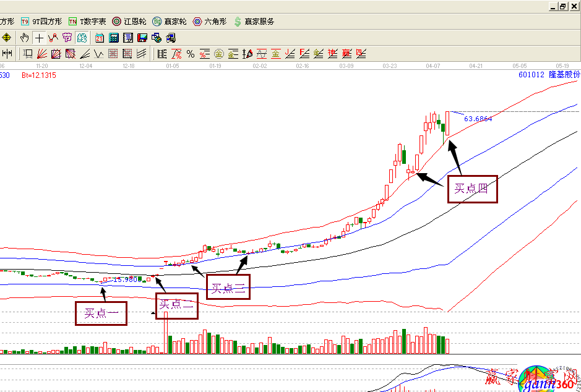Open the calendar icon in toolbar
This screenshot has height=392, width=581.
point(99,38)
